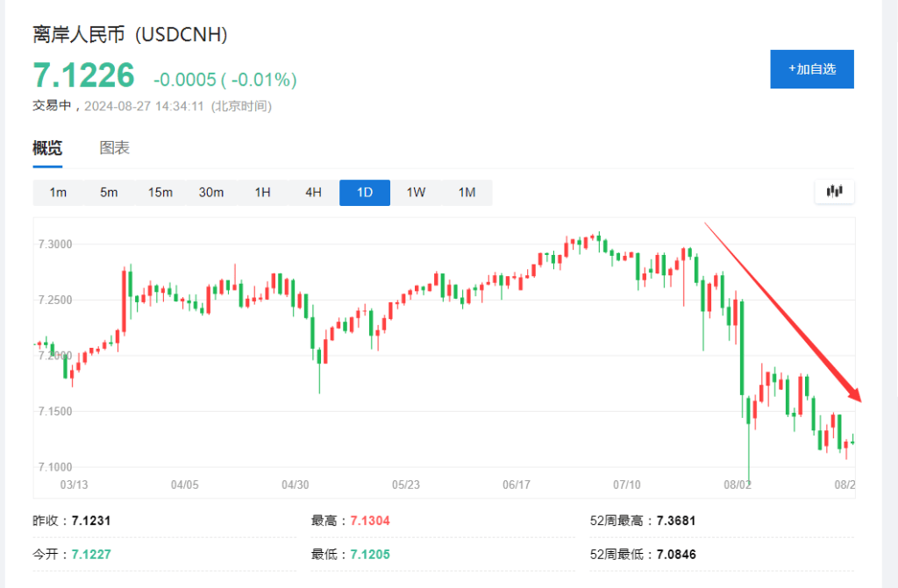The width and height of the screenshot is (898, 588).
Task: Open the 图表 chart tab
Action: coord(115,148)
